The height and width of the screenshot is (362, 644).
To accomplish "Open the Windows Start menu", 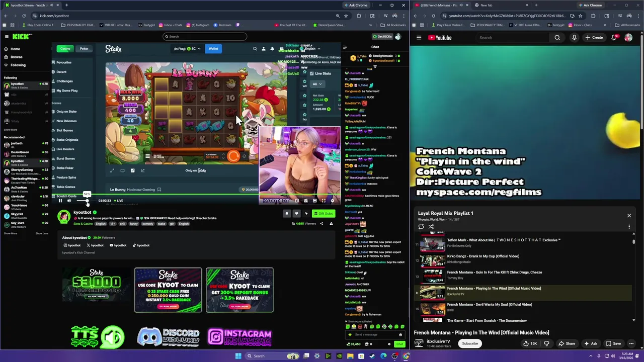I will coord(238,356).
